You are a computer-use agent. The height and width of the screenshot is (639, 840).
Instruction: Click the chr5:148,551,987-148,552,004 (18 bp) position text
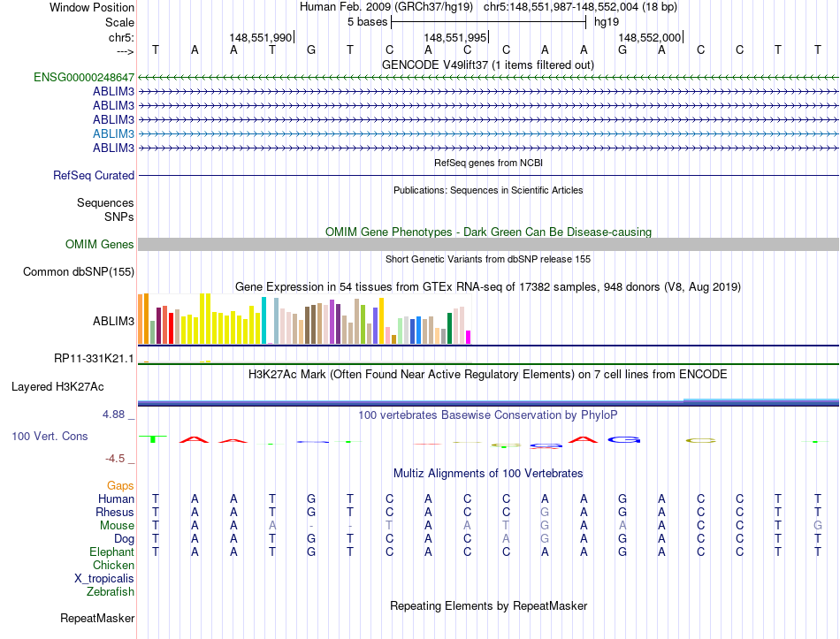[580, 7]
